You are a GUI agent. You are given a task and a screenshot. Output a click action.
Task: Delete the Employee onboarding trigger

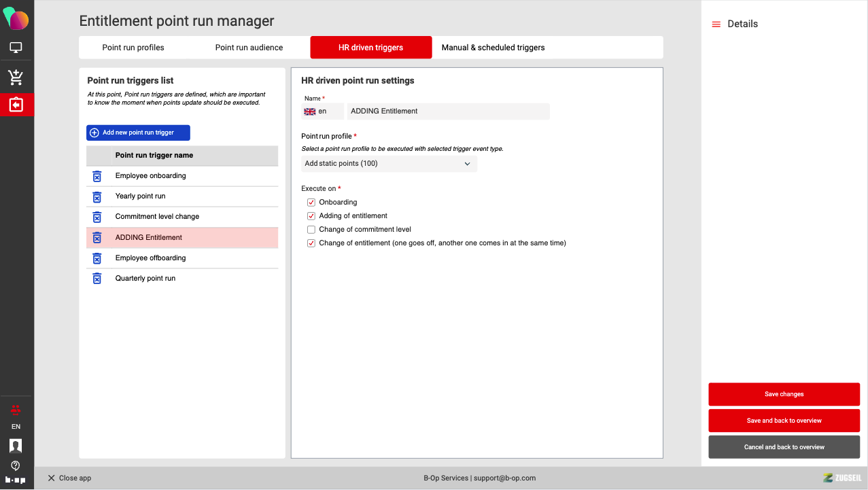97,176
